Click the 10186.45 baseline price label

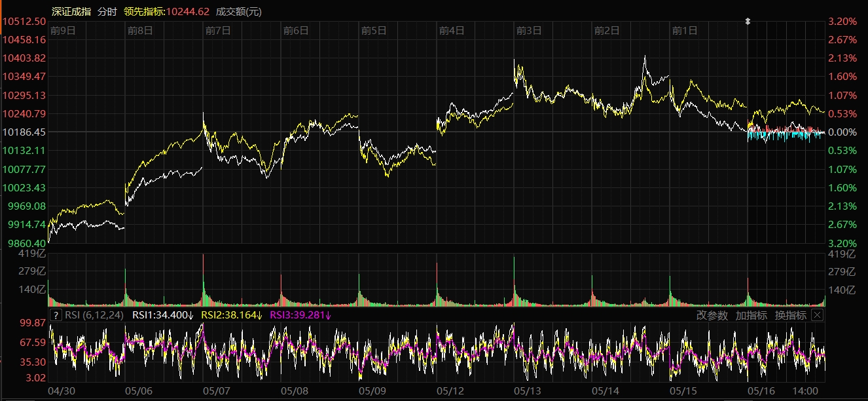pyautogui.click(x=24, y=132)
